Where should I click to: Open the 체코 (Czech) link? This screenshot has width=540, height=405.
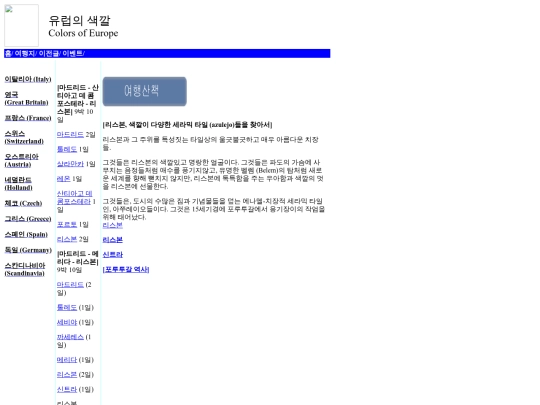point(23,203)
